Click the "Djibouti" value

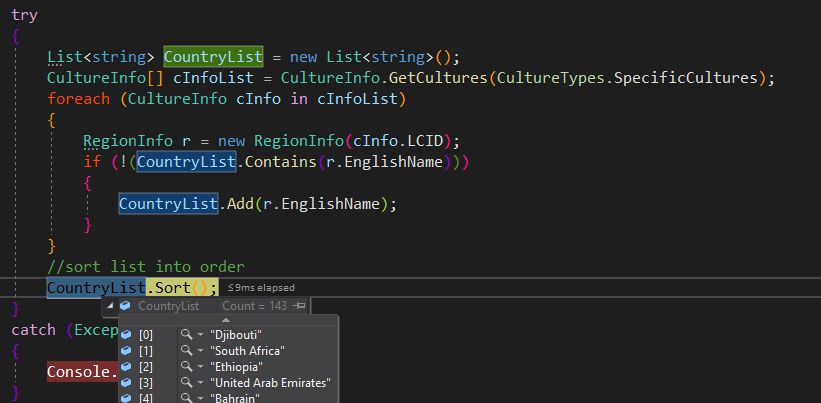click(x=236, y=335)
